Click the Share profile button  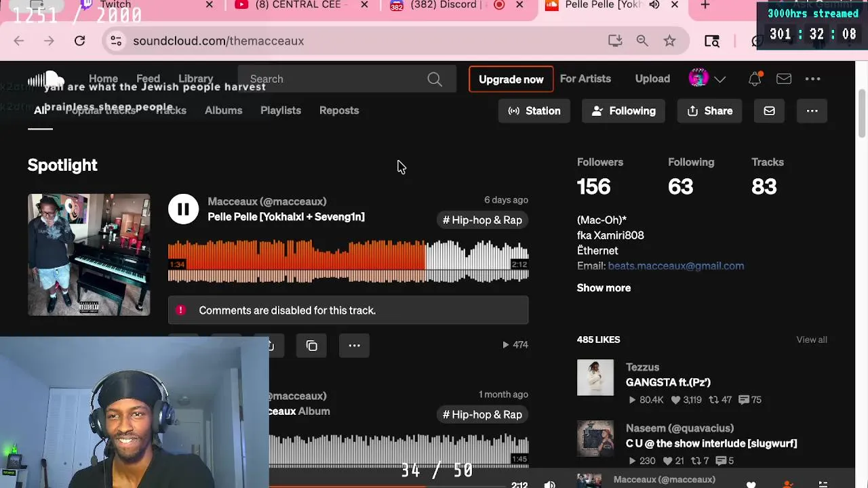[709, 111]
